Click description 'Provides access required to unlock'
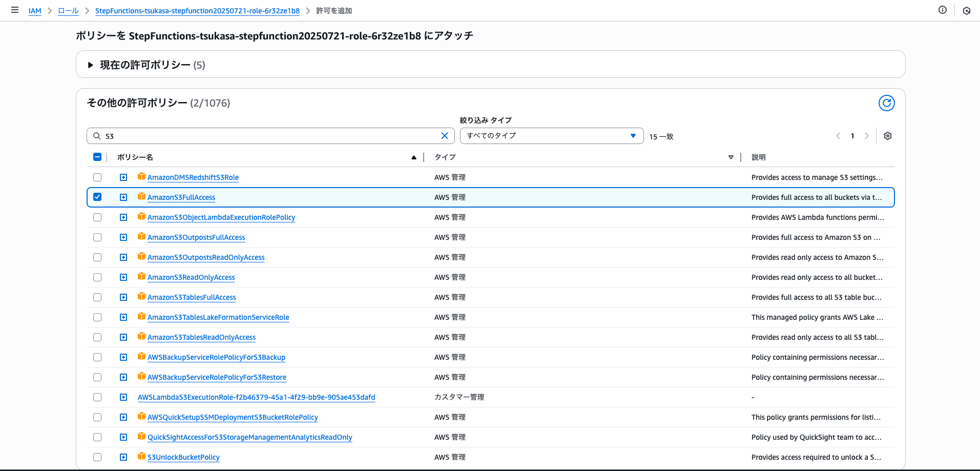980x471 pixels. click(x=816, y=457)
